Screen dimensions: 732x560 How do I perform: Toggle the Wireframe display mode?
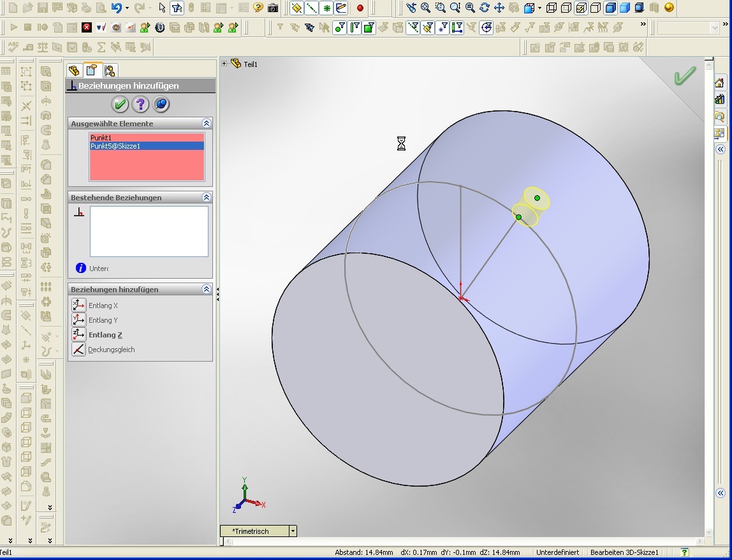(552, 8)
